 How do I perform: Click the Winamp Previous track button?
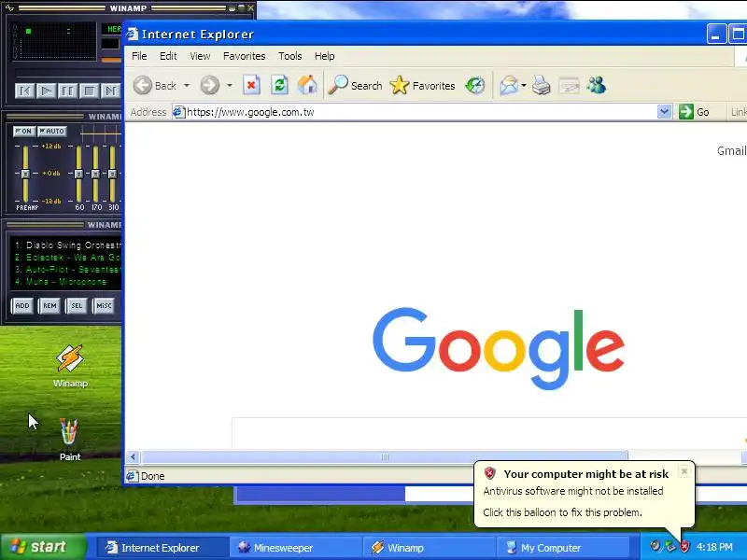[25, 91]
